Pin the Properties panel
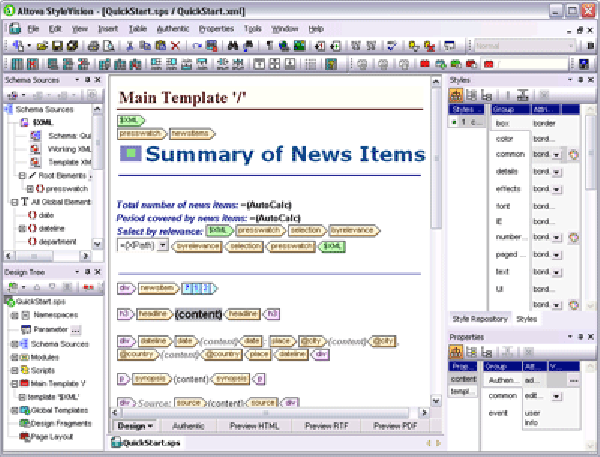The width and height of the screenshot is (600, 457). tap(580, 337)
